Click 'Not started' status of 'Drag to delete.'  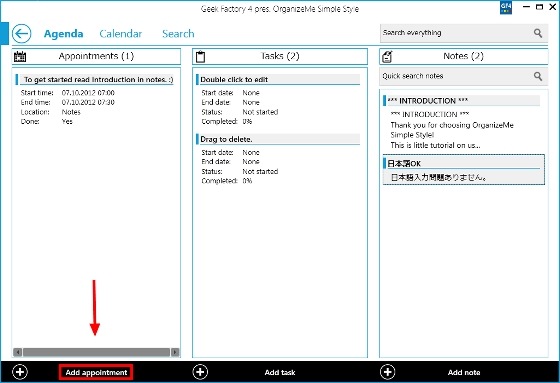[260, 171]
